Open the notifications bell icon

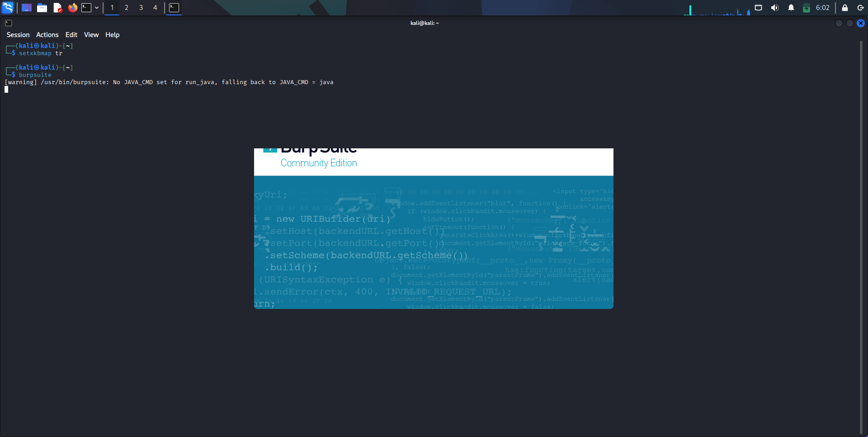point(791,8)
